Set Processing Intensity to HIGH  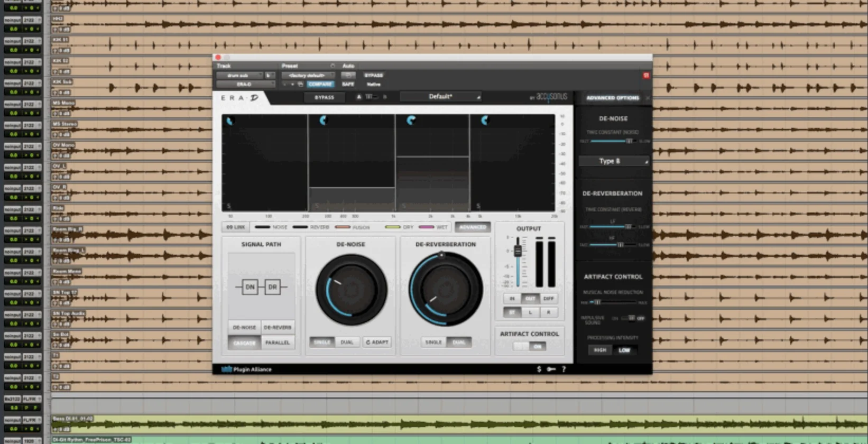[600, 350]
